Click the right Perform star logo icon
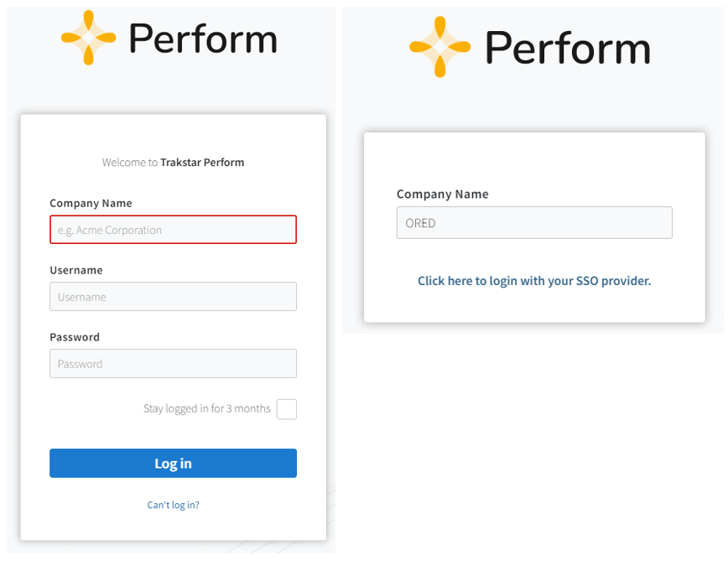 tap(439, 47)
